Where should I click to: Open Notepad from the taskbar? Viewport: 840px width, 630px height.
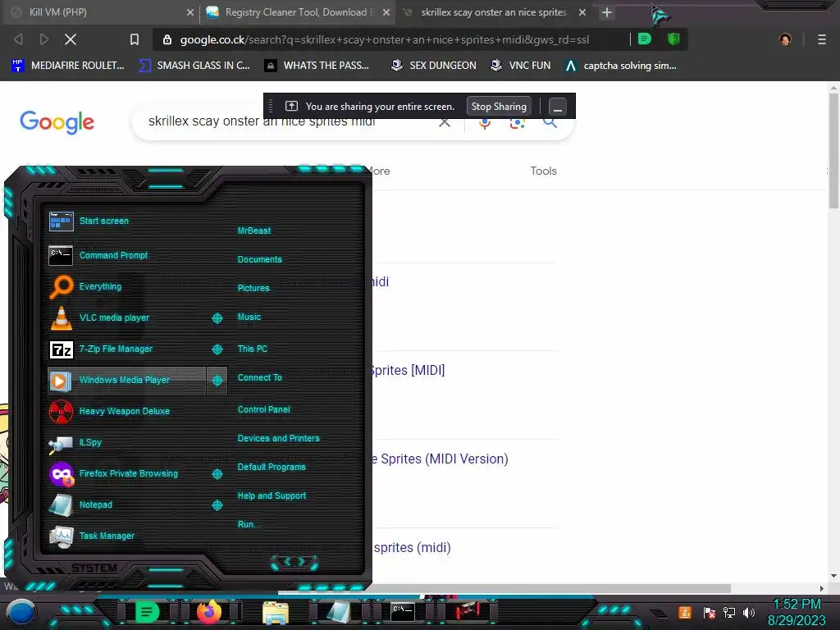338,612
